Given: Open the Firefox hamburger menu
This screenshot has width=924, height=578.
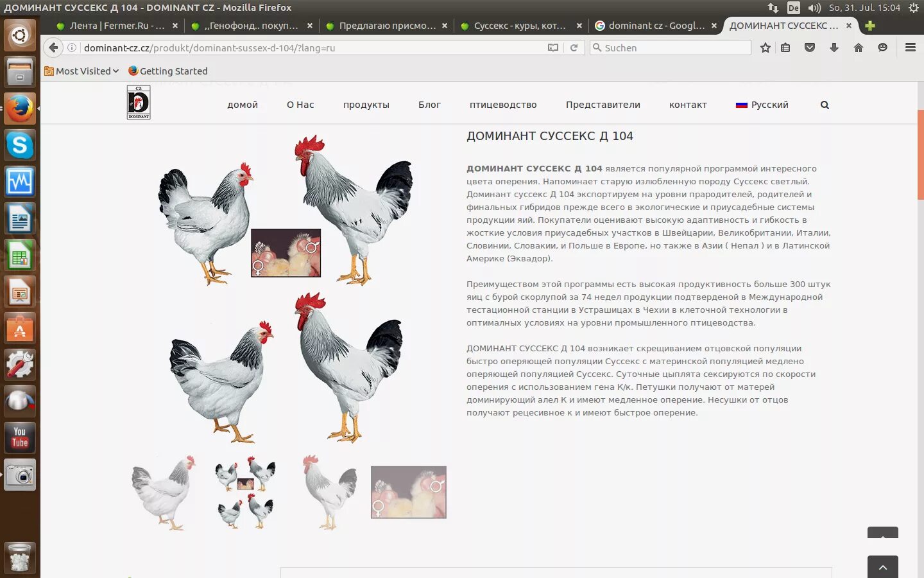Looking at the screenshot, I should click(x=910, y=48).
